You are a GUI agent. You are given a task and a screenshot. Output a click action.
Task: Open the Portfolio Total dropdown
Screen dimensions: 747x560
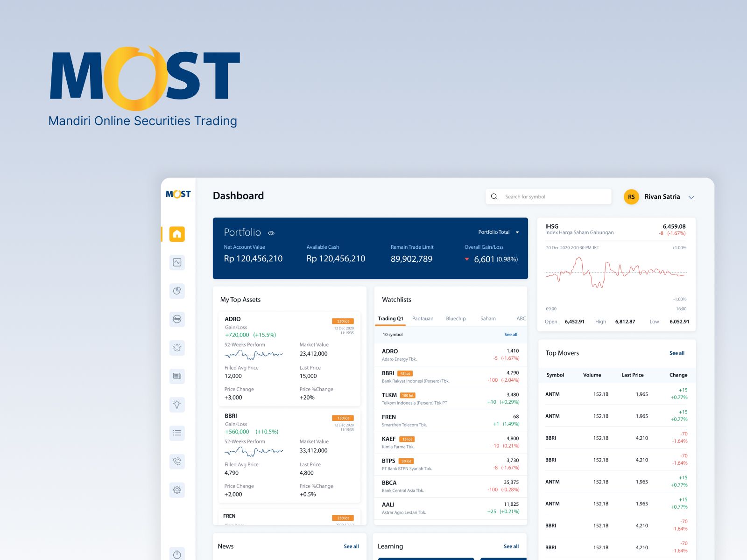(499, 232)
